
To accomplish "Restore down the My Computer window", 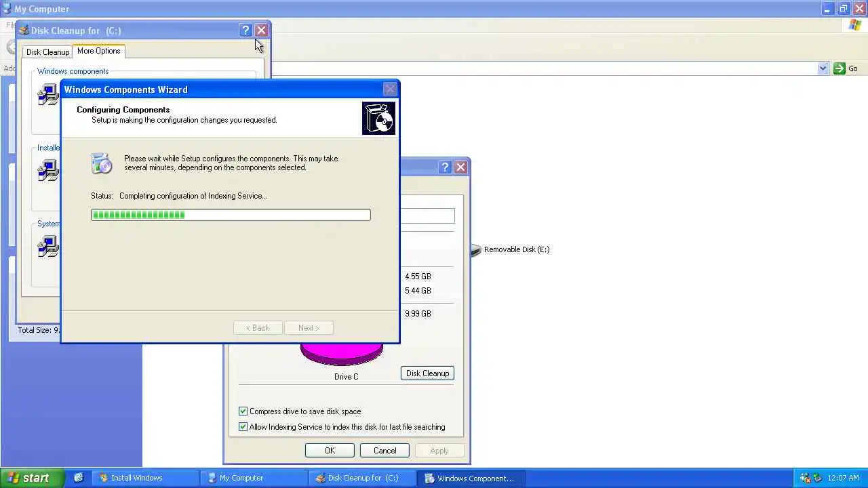I will click(x=843, y=9).
